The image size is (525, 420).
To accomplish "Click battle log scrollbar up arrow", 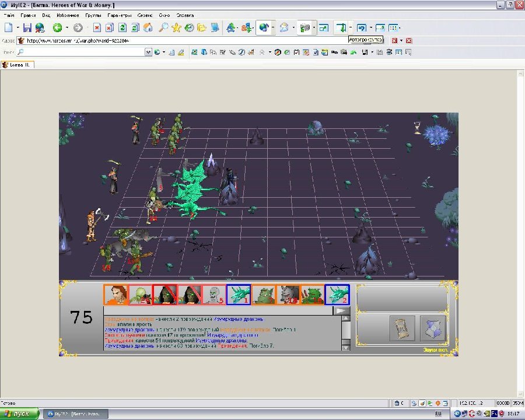I will pyautogui.click(x=346, y=318).
